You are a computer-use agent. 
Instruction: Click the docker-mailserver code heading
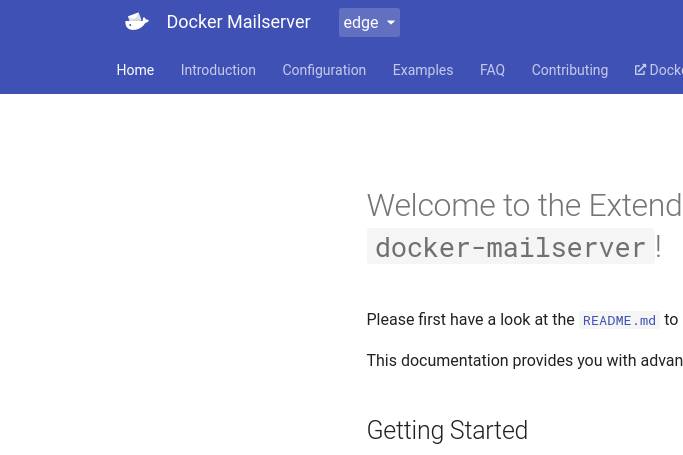click(511, 247)
